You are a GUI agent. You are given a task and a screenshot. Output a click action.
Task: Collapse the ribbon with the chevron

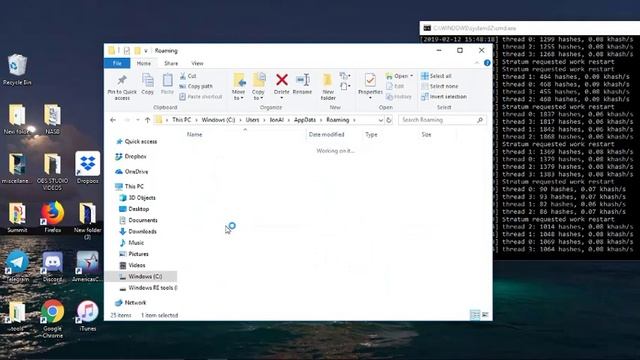tap(476, 63)
